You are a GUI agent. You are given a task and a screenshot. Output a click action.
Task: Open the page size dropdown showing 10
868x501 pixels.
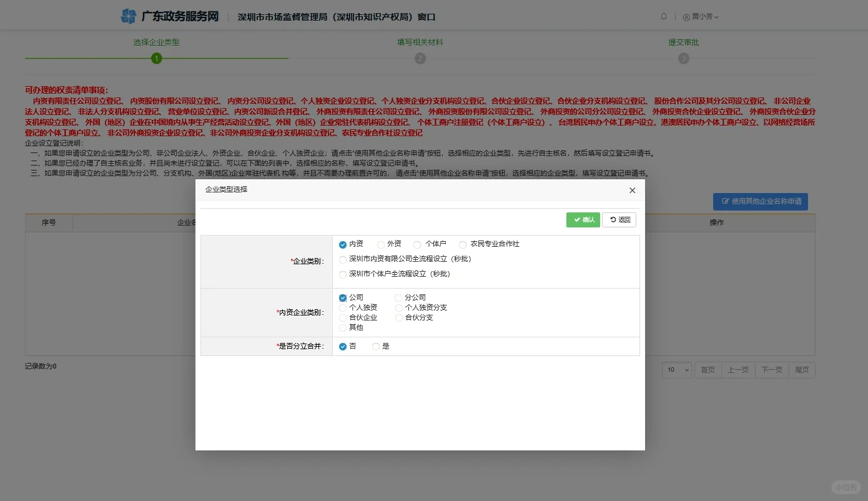pos(676,370)
